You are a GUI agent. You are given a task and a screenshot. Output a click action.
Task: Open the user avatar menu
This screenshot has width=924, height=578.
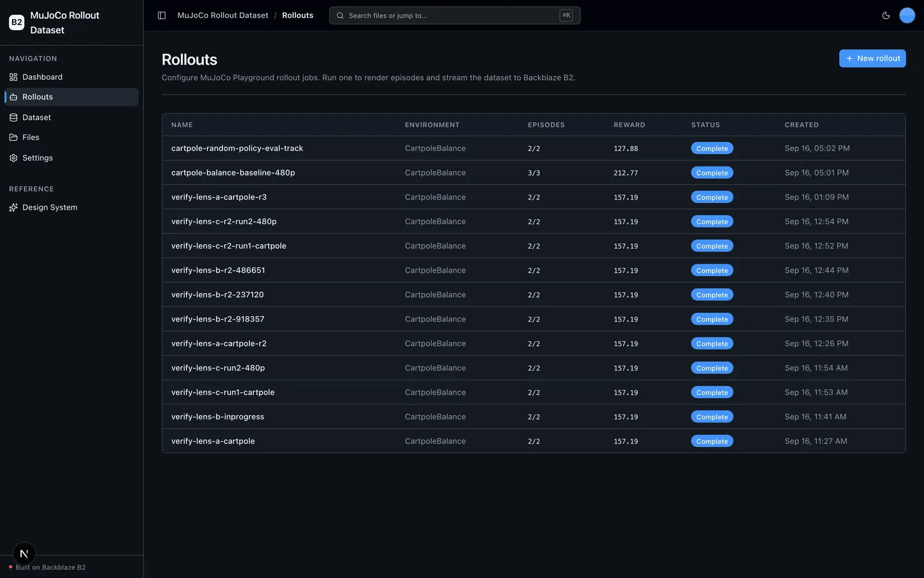coord(907,16)
